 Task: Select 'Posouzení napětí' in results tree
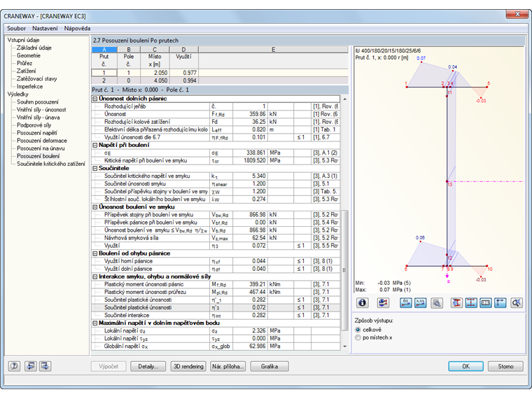[37, 132]
